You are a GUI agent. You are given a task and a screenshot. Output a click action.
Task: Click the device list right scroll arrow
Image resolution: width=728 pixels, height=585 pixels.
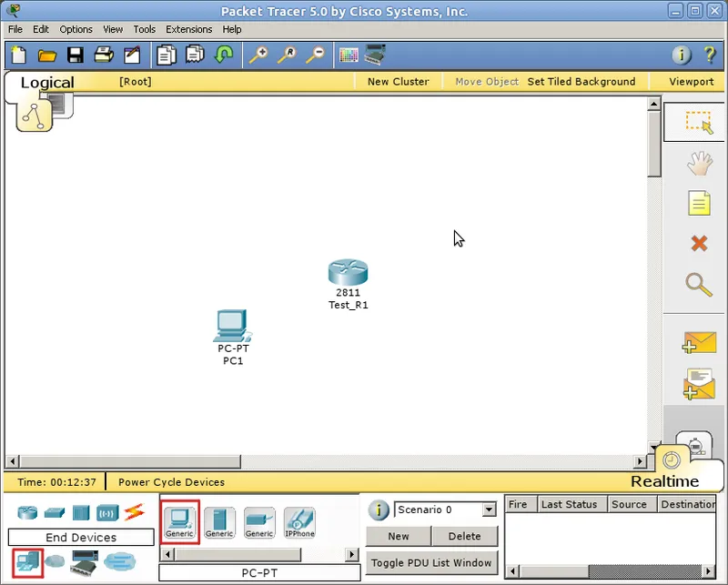point(352,554)
